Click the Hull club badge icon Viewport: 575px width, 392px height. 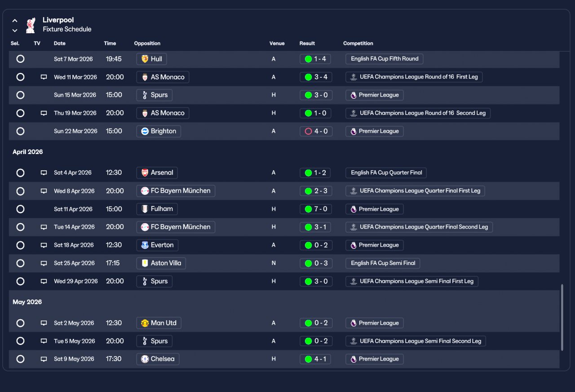[x=145, y=59]
